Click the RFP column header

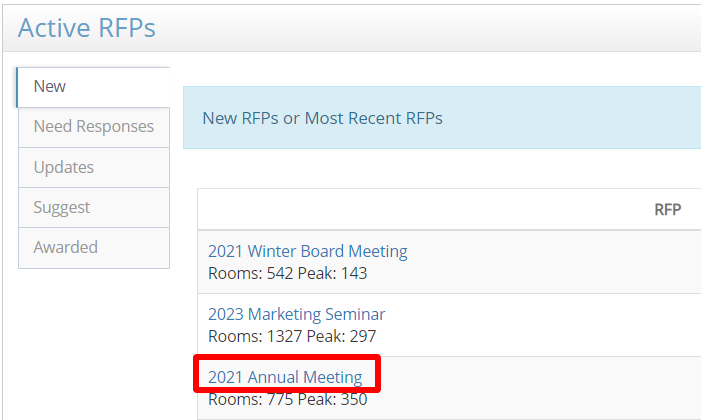[667, 209]
